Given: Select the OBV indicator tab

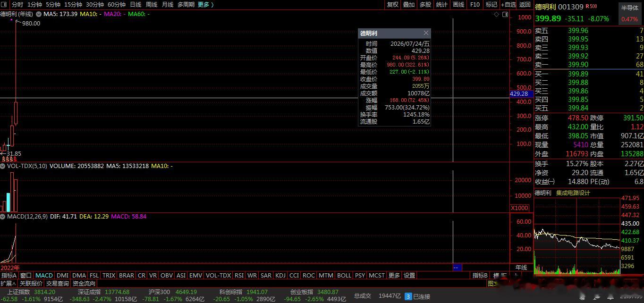Looking at the screenshot, I should click(x=167, y=276).
